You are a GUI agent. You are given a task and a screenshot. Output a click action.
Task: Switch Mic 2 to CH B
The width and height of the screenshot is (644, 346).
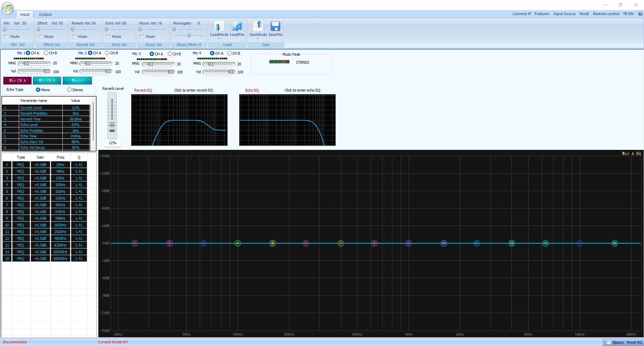(107, 53)
